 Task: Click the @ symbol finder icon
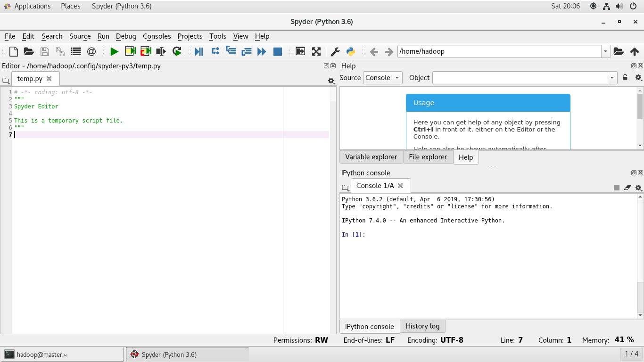(x=91, y=51)
